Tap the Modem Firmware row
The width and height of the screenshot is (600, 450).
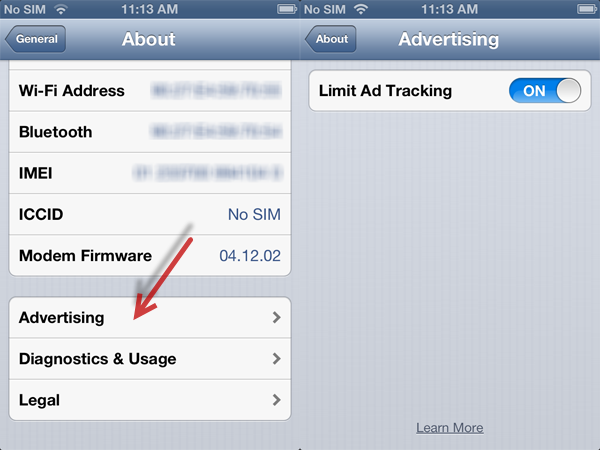pyautogui.click(x=150, y=256)
